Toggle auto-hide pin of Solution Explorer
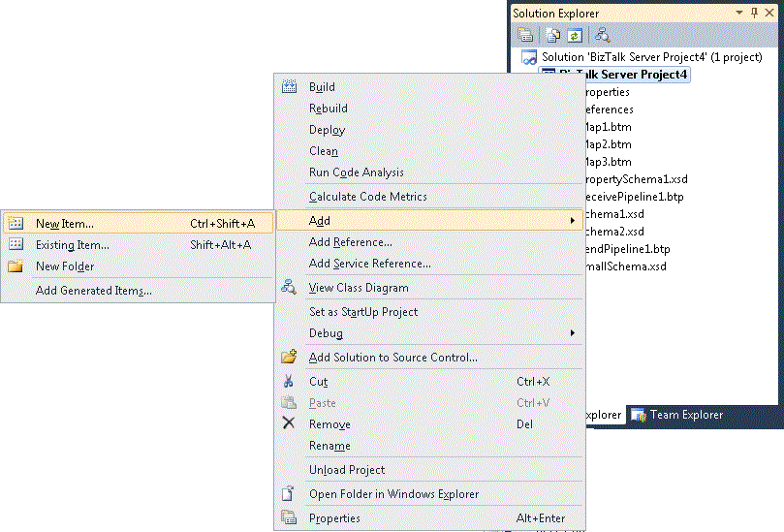 755,13
